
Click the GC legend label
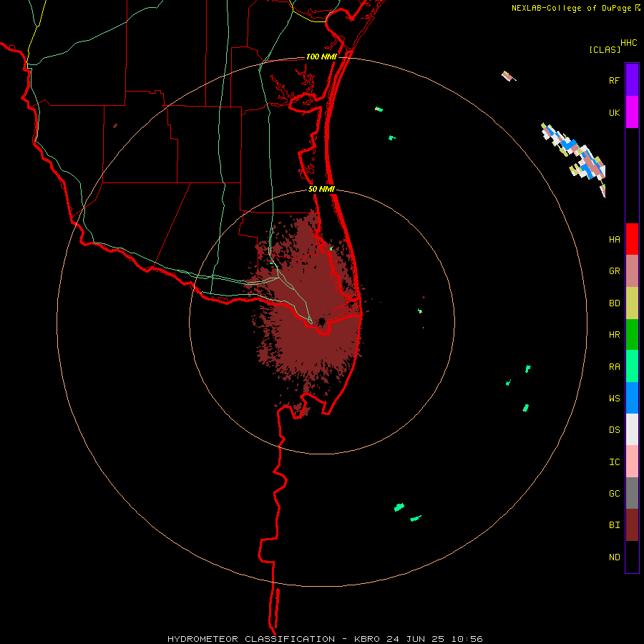(614, 494)
